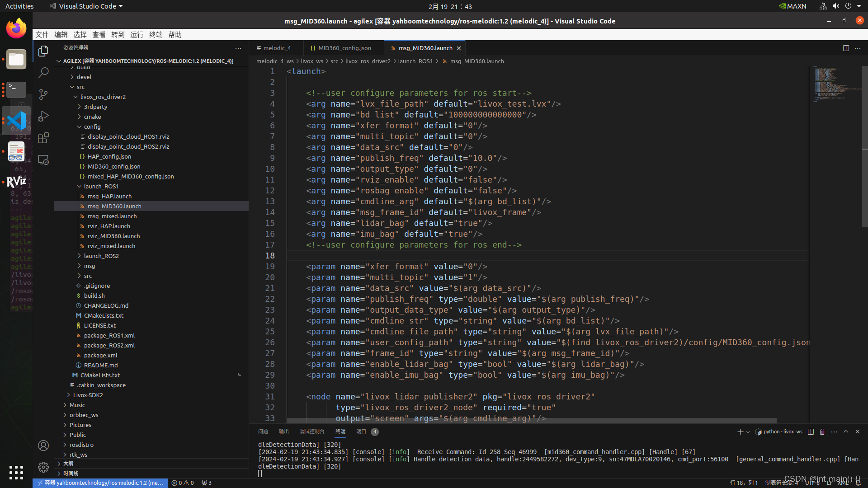Screen dimensions: 868x488
Task: Open the Extensions view
Action: [43, 138]
